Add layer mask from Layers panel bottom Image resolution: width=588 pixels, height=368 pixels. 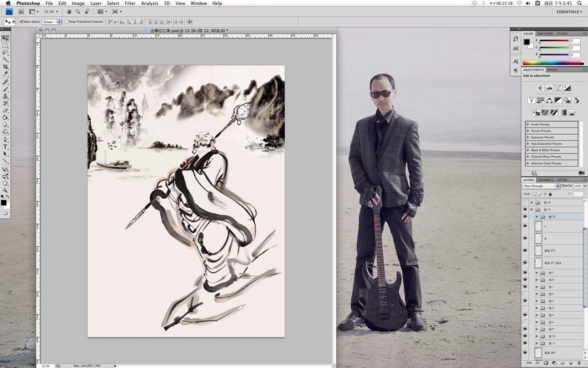546,363
